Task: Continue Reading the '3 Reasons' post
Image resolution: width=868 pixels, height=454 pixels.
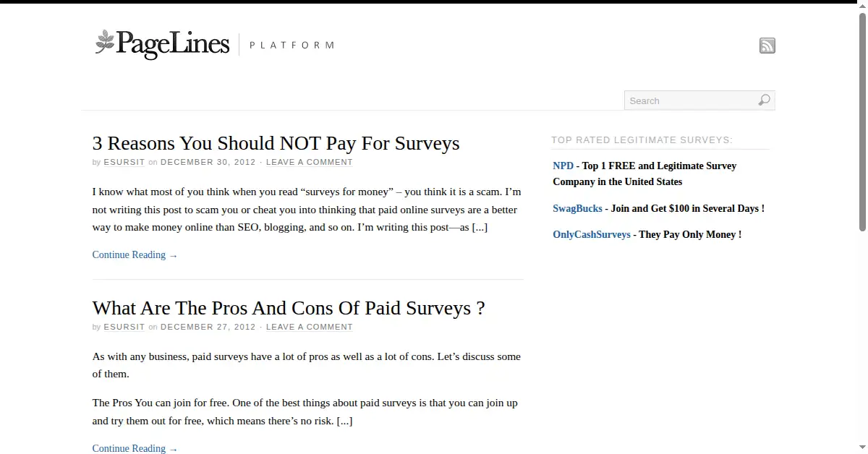Action: 135,254
